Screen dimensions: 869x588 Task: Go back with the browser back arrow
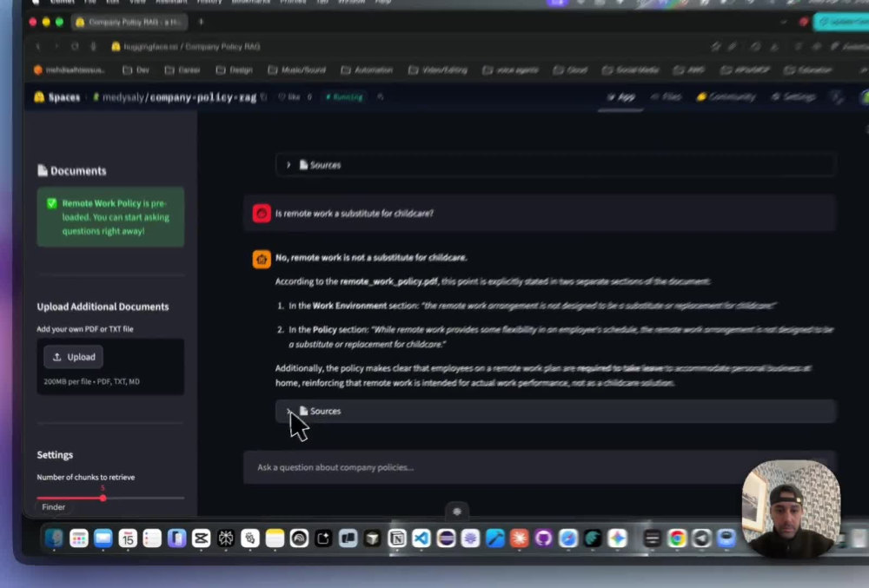pyautogui.click(x=38, y=47)
